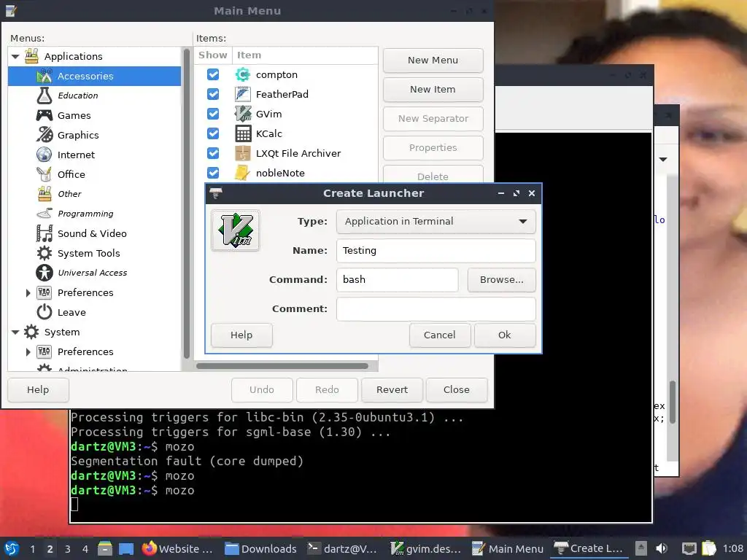Uncheck the compton show checkbox
Screen dimensions: 747x560
point(213,75)
